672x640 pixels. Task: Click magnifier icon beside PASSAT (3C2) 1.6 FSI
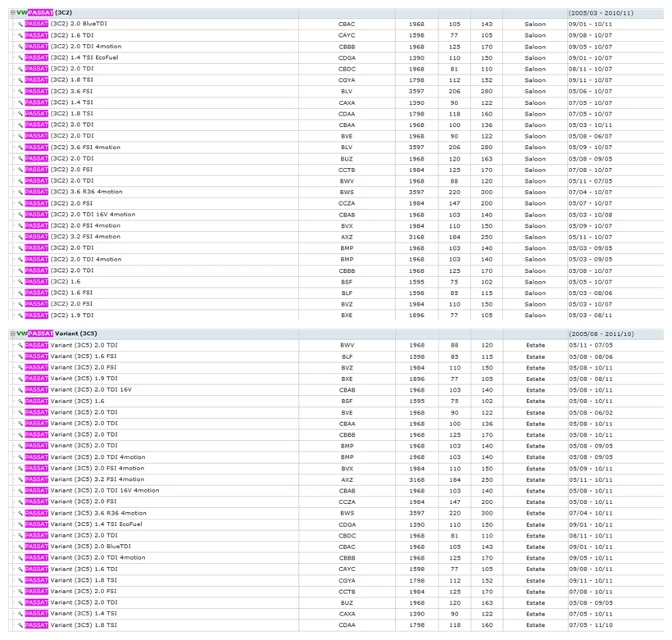(20, 293)
